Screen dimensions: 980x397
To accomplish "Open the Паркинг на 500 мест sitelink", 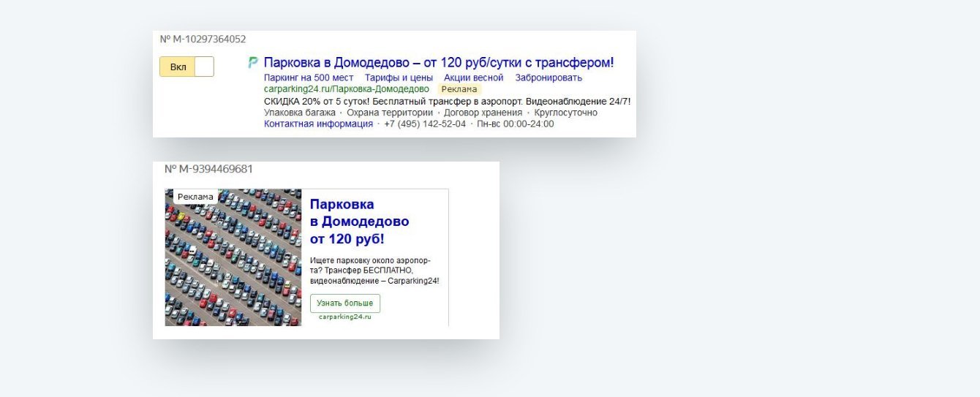I will click(309, 77).
